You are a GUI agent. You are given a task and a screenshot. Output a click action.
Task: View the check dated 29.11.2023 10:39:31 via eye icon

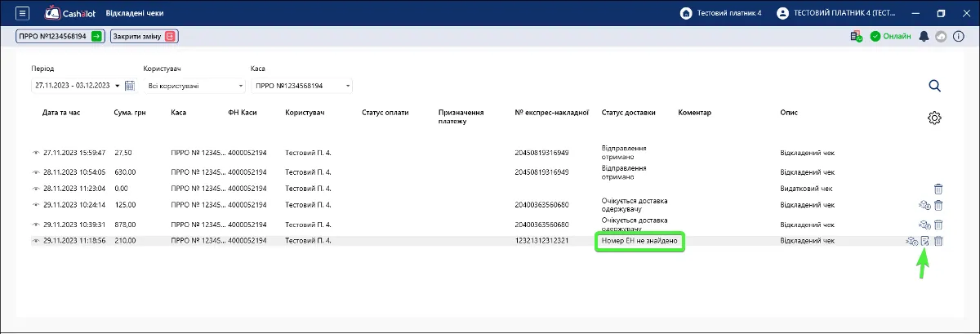tap(36, 224)
